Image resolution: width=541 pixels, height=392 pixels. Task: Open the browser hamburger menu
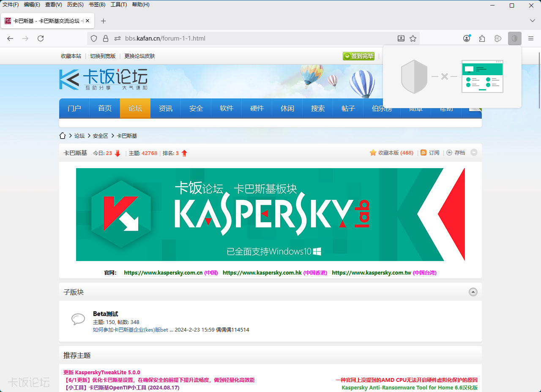coord(531,38)
